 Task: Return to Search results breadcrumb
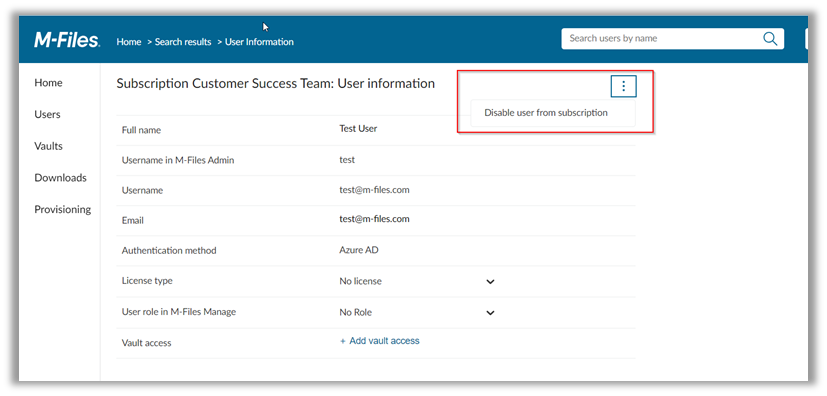[183, 42]
